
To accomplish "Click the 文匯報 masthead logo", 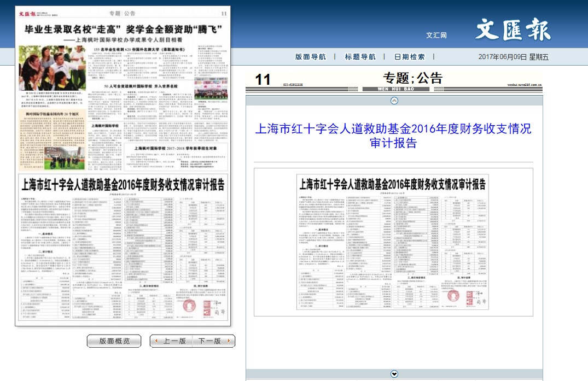I will tap(513, 30).
